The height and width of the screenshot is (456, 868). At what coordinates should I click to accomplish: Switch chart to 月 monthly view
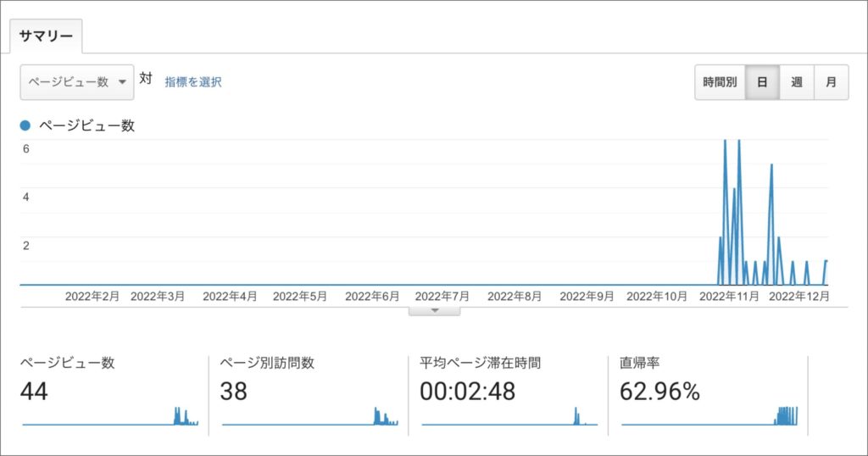[831, 82]
